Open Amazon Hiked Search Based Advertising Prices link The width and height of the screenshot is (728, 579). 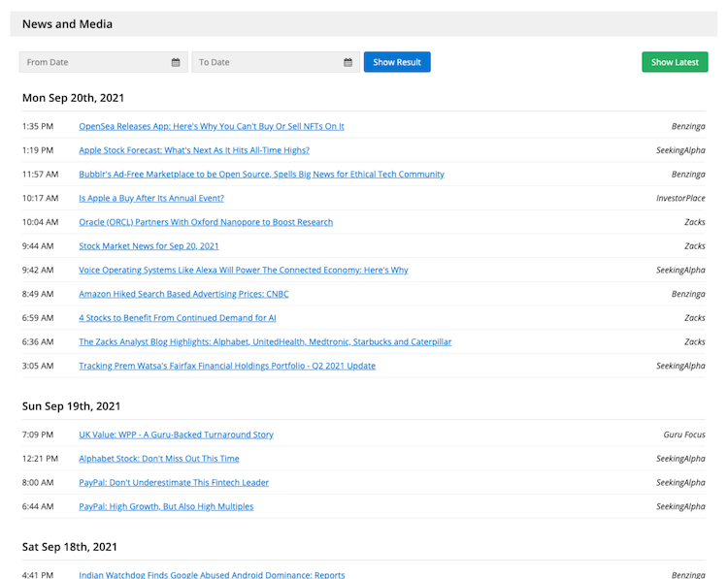[183, 294]
